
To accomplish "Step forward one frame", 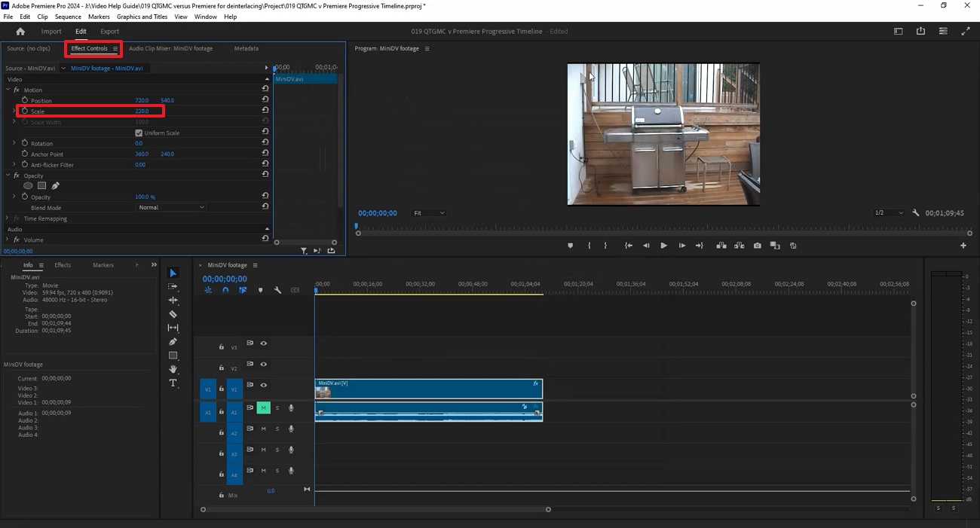I will 681,246.
